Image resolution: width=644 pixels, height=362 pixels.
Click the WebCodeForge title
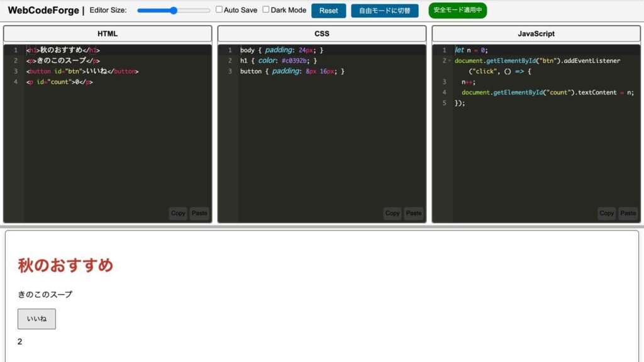point(43,10)
